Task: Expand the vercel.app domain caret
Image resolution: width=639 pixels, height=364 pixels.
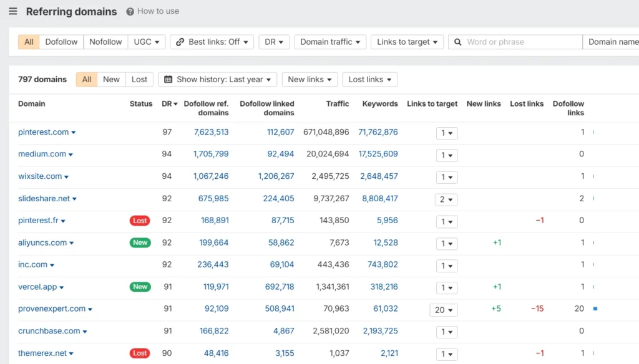Action: pos(62,287)
